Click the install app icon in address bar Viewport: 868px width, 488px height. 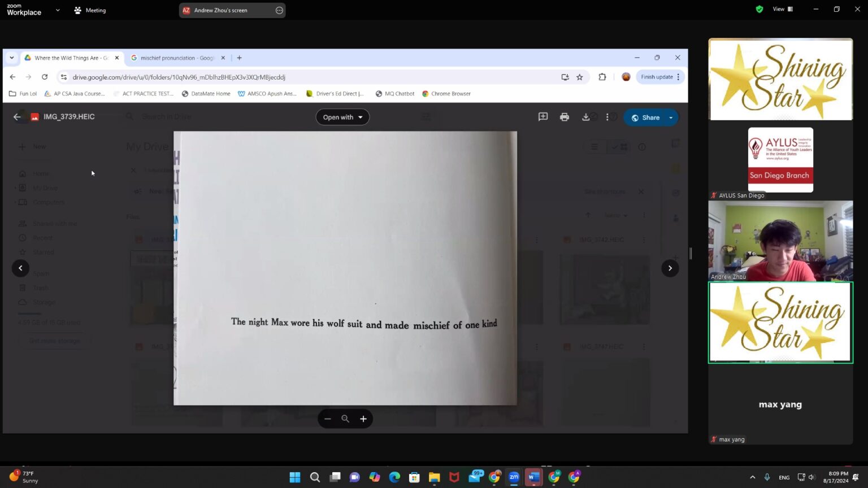click(565, 77)
